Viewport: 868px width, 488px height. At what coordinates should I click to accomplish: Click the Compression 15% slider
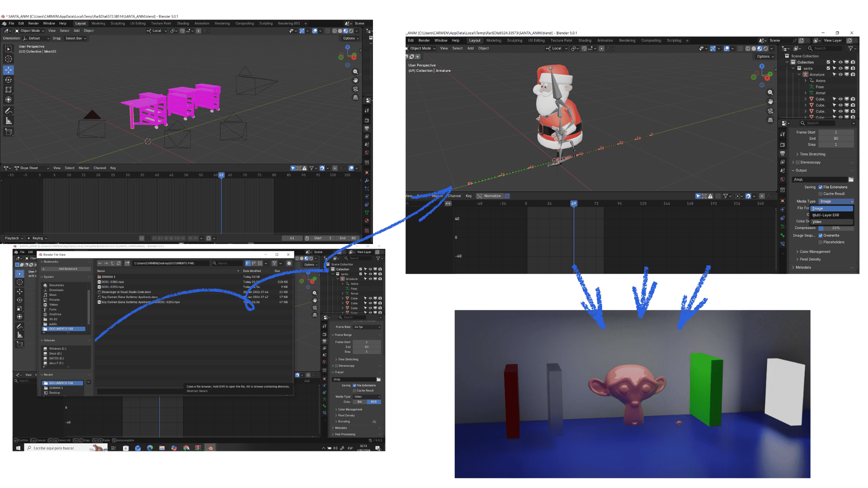(835, 228)
